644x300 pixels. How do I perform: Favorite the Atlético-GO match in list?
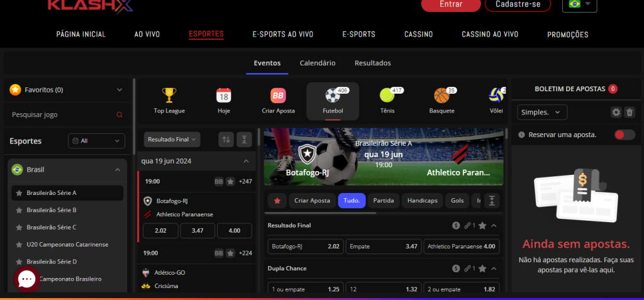pyautogui.click(x=231, y=253)
